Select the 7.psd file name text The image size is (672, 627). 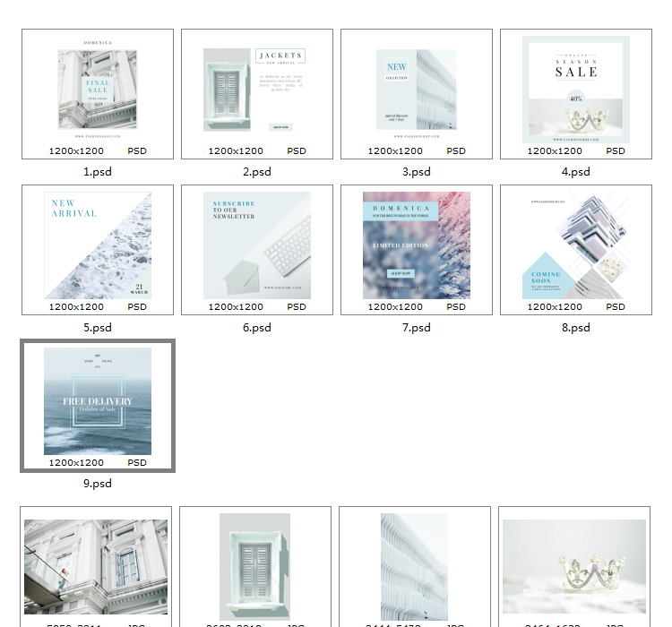point(417,328)
